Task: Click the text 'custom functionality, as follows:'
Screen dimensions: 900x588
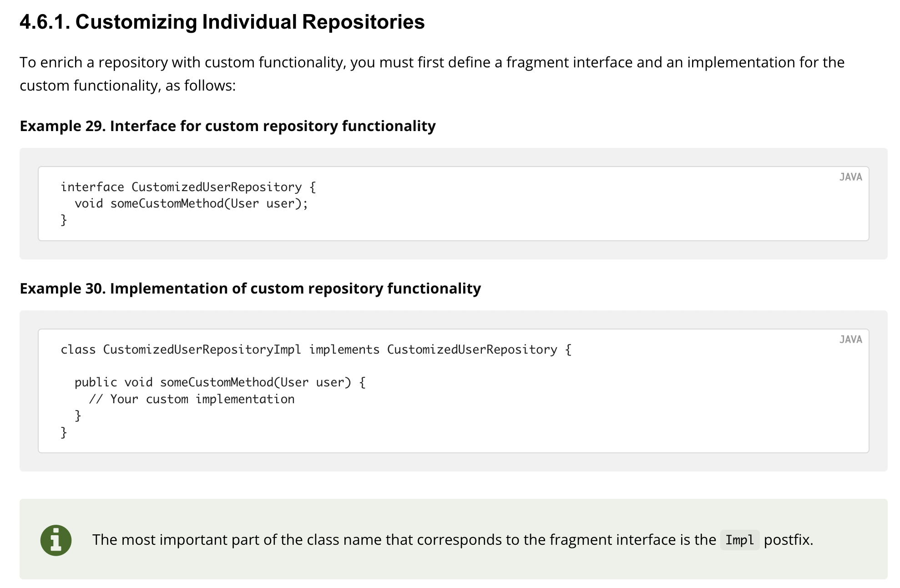Action: (x=128, y=86)
